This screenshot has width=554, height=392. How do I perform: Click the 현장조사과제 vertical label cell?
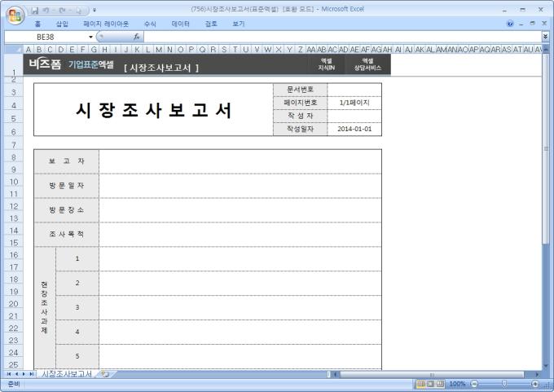pos(45,307)
